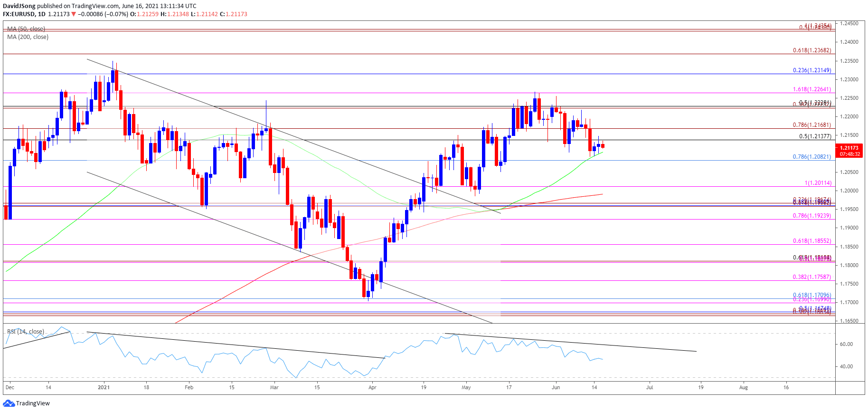Select the 0.618(1.17096) Fibonacci label
The width and height of the screenshot is (868, 412).
point(812,295)
